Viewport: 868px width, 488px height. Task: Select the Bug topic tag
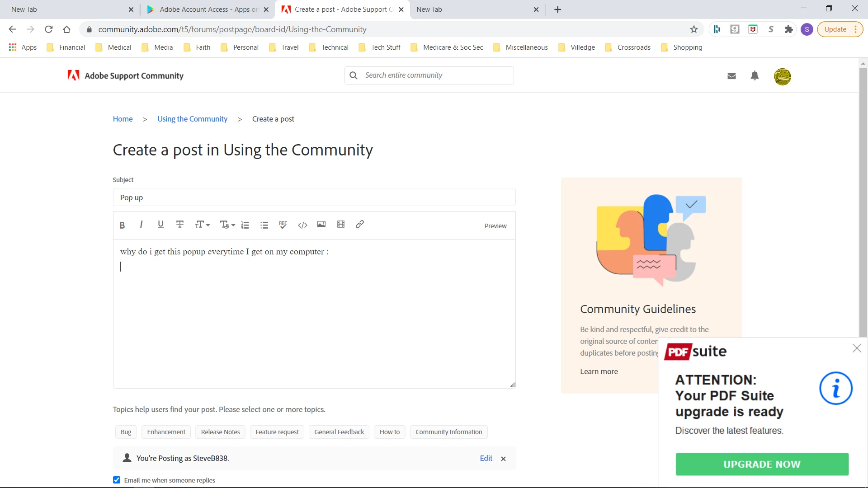[x=126, y=432]
